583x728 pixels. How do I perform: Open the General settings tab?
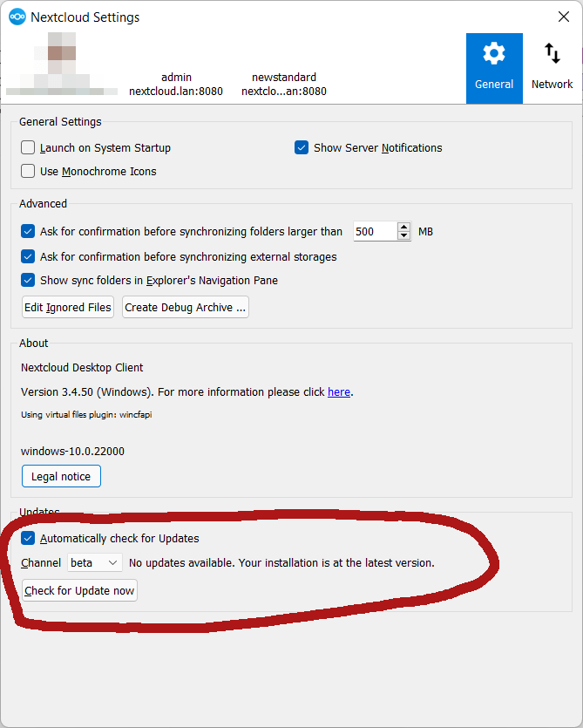[494, 68]
